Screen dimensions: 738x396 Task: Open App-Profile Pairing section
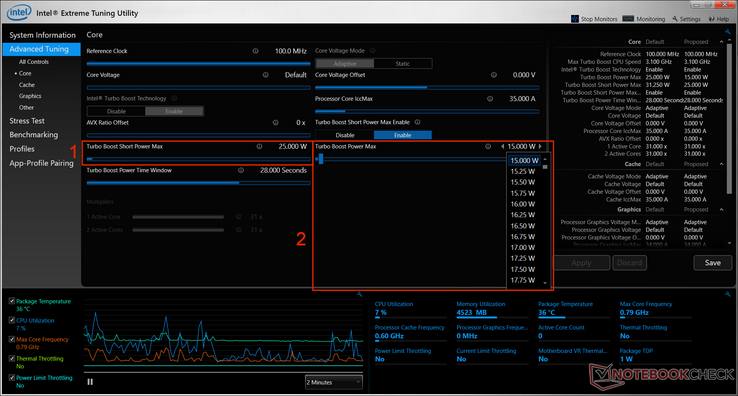click(x=41, y=163)
